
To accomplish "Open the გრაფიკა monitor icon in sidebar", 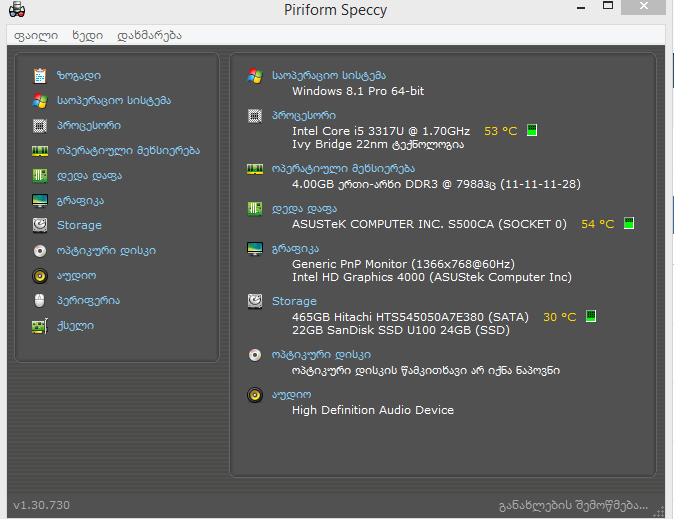I will click(x=40, y=201).
